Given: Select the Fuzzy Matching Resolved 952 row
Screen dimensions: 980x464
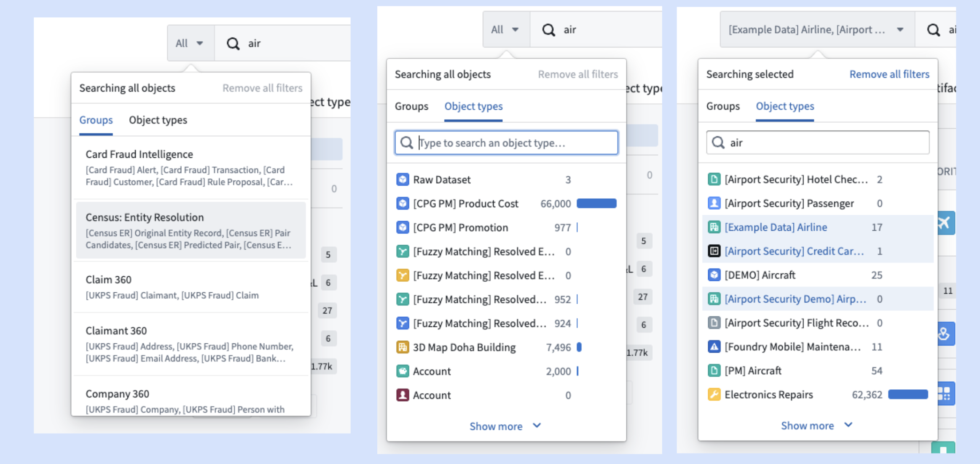Looking at the screenshot, I should click(506, 299).
